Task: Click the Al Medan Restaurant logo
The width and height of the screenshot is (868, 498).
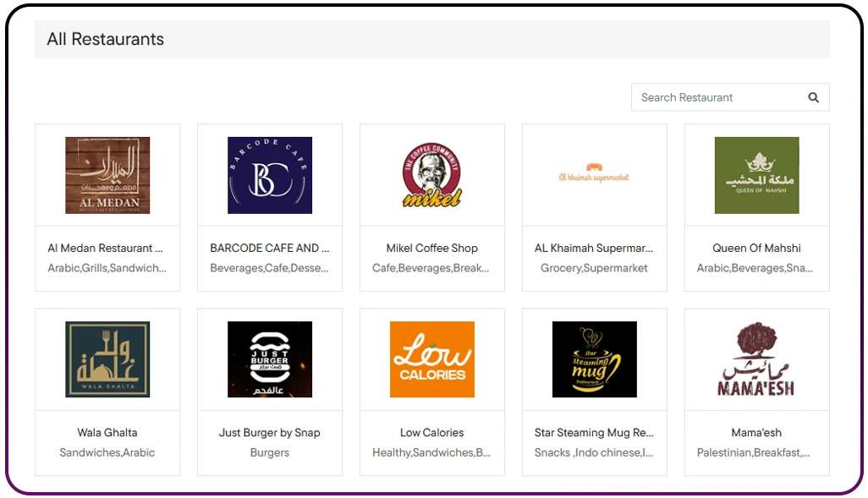Action: 107,173
